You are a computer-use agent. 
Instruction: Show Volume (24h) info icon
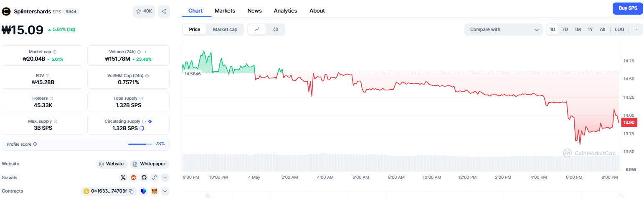(x=139, y=52)
